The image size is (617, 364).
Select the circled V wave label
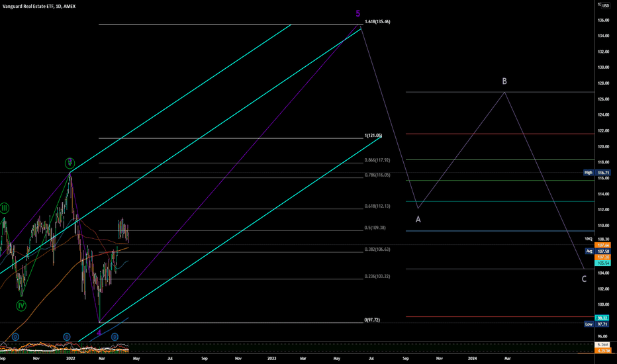click(70, 163)
